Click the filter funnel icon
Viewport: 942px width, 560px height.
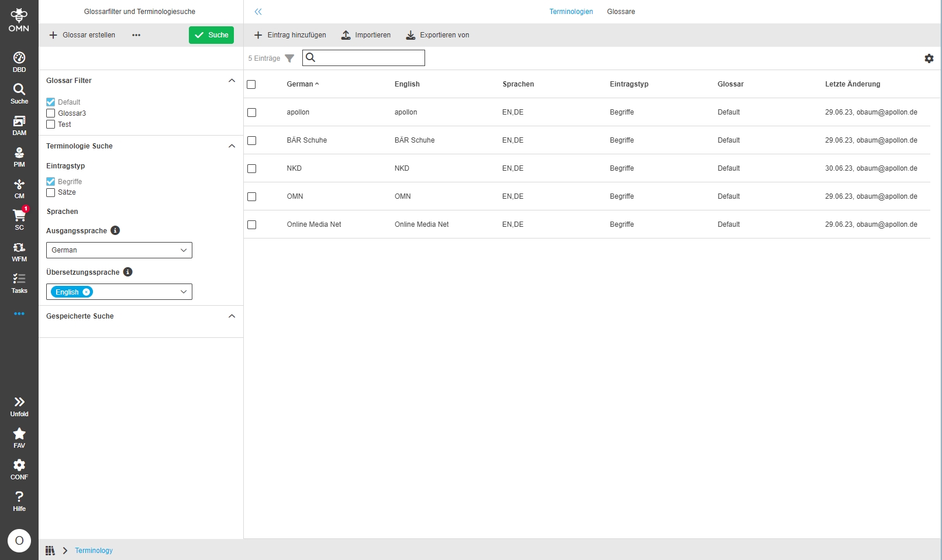[289, 58]
